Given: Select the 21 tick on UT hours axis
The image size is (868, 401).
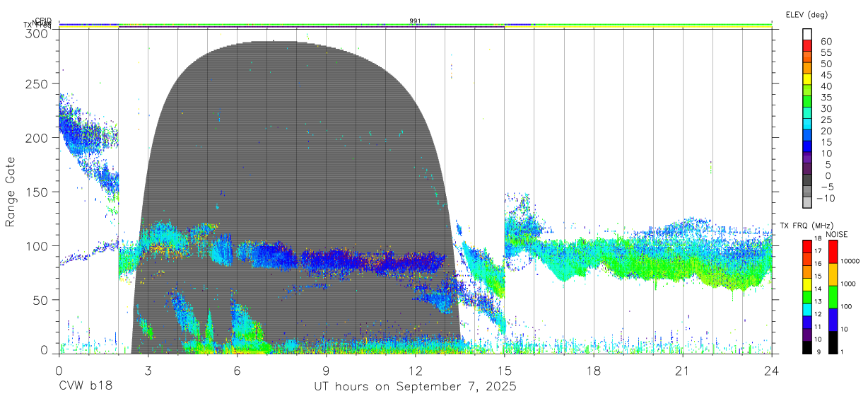Looking at the screenshot, I should click(682, 371).
